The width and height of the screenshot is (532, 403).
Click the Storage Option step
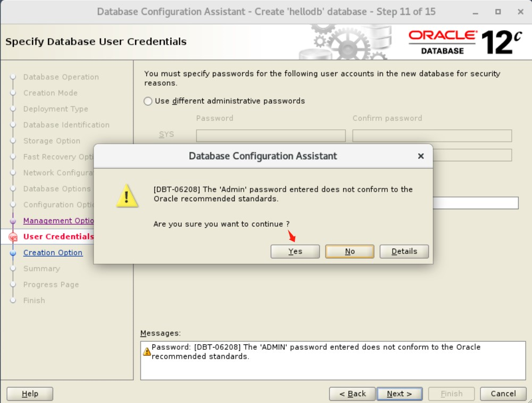(x=52, y=141)
